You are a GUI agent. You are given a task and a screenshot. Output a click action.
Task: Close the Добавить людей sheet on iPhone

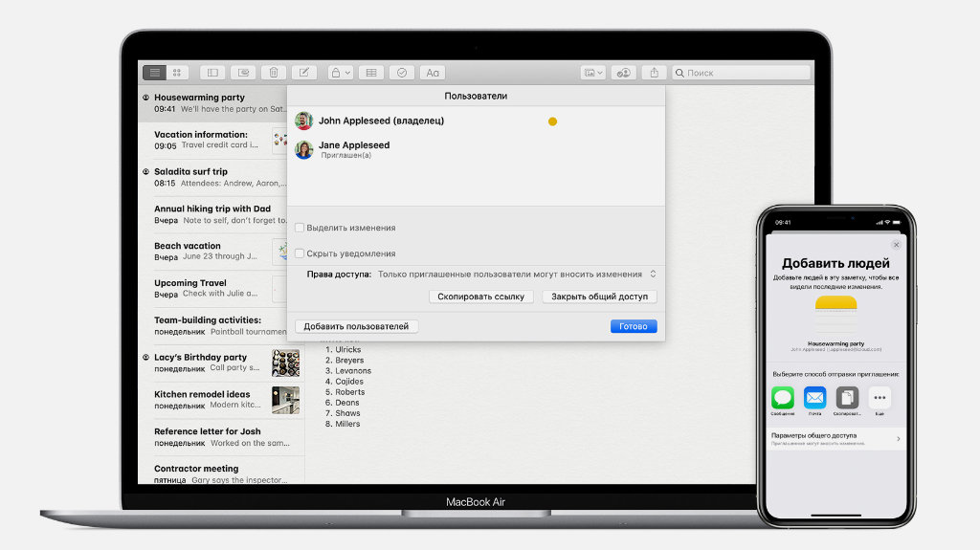896,245
